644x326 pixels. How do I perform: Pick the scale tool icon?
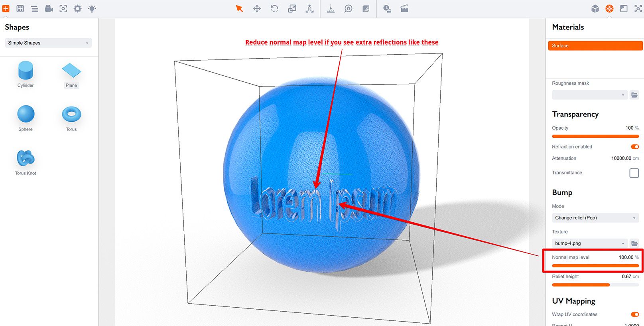click(x=292, y=9)
